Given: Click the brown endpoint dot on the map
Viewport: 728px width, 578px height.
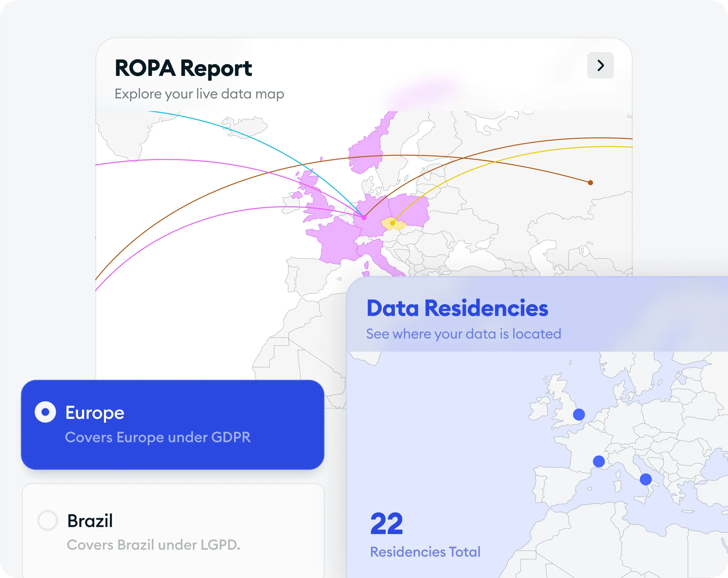Looking at the screenshot, I should pos(590,183).
